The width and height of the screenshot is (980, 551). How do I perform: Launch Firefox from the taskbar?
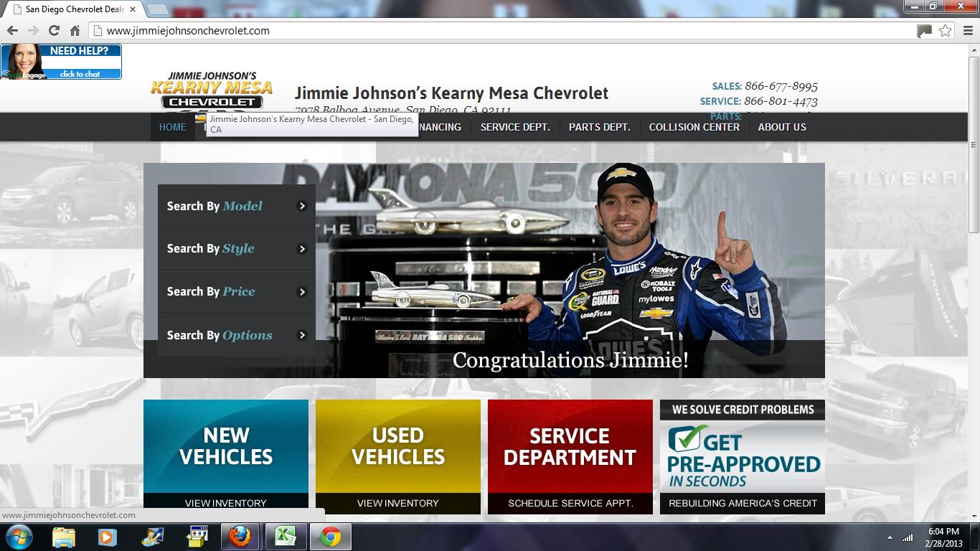(240, 536)
